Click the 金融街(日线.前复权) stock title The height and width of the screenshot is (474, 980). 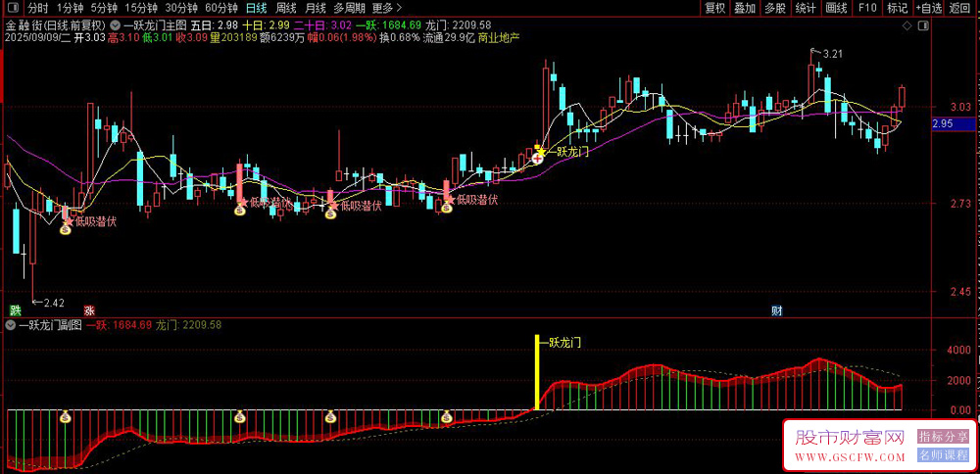[56, 25]
